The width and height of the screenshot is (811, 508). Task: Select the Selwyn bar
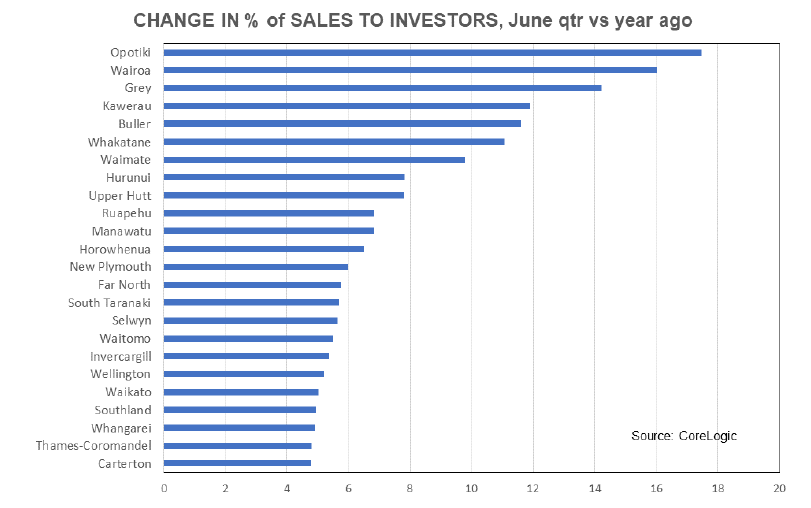pyautogui.click(x=250, y=320)
